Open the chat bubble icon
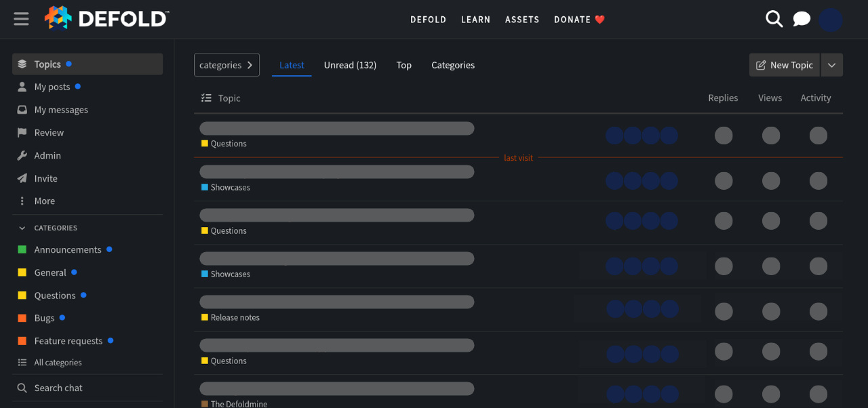This screenshot has width=868, height=408. [802, 19]
